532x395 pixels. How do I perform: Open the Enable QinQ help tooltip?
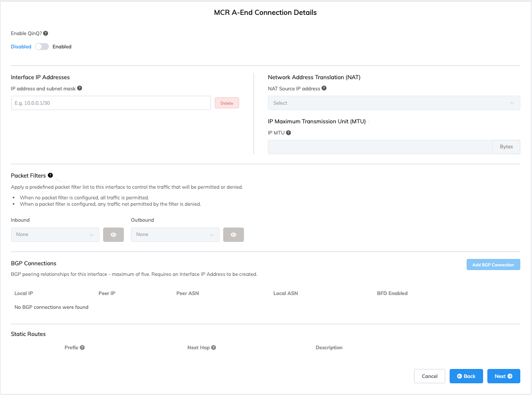click(45, 33)
